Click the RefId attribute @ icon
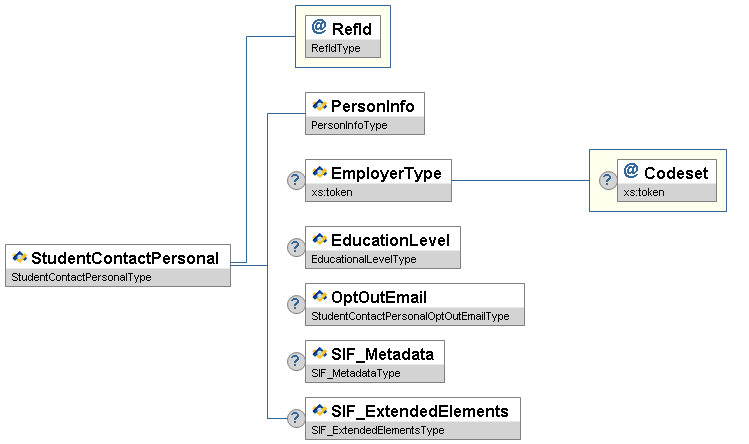 click(x=319, y=27)
